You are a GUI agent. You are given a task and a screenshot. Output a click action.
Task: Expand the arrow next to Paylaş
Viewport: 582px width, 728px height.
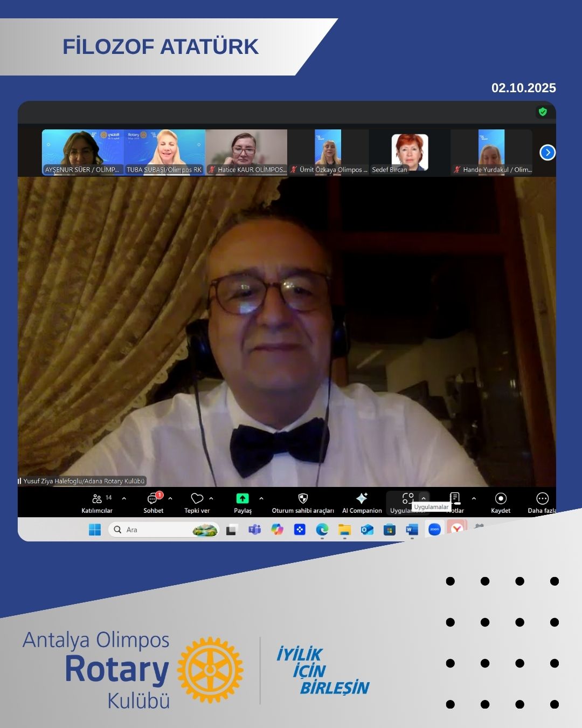[x=261, y=498]
